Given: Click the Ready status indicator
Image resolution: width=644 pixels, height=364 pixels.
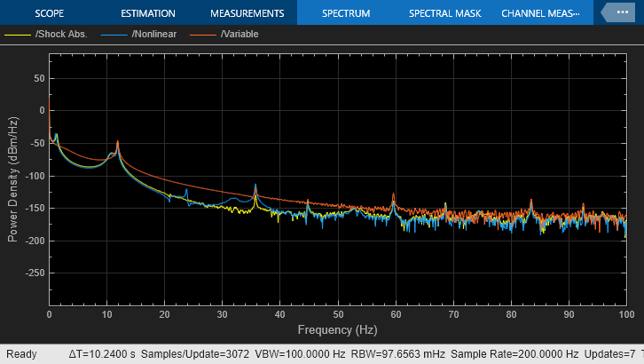Looking at the screenshot, I should pyautogui.click(x=21, y=354).
